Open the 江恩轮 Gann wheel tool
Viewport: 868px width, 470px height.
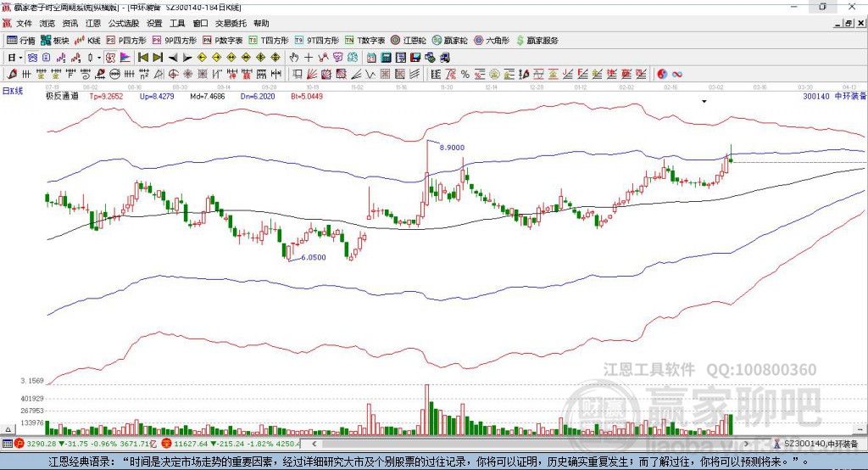(409, 41)
